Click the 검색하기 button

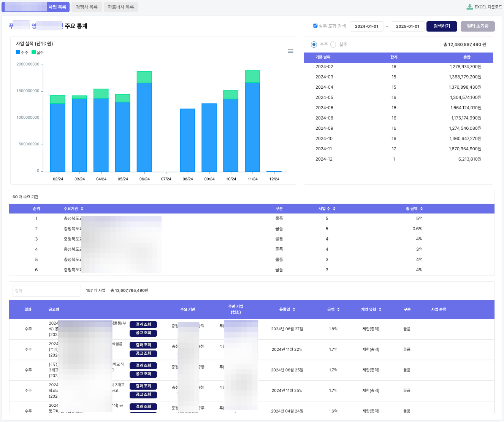point(442,26)
